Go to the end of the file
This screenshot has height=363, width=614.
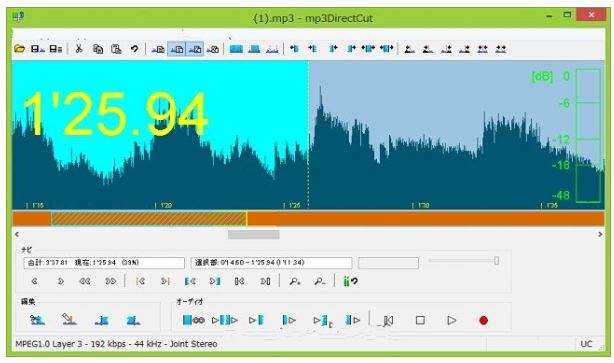[265, 281]
